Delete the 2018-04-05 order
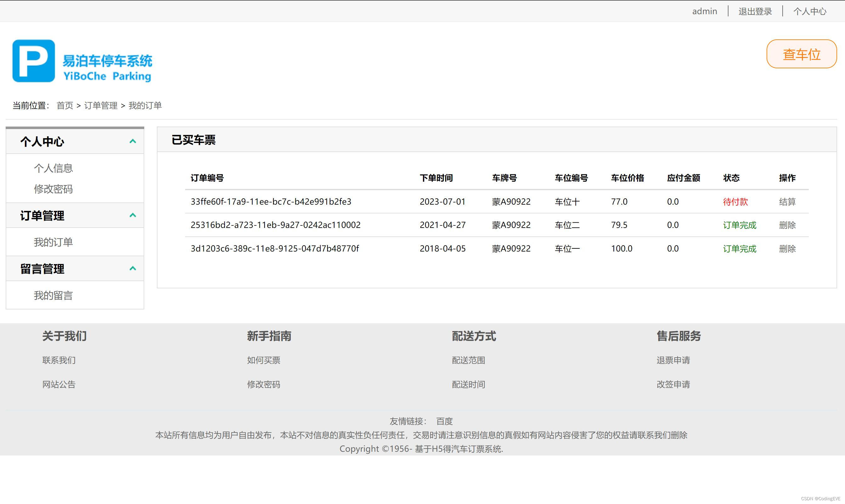Viewport: 845px width, 504px height. [787, 249]
